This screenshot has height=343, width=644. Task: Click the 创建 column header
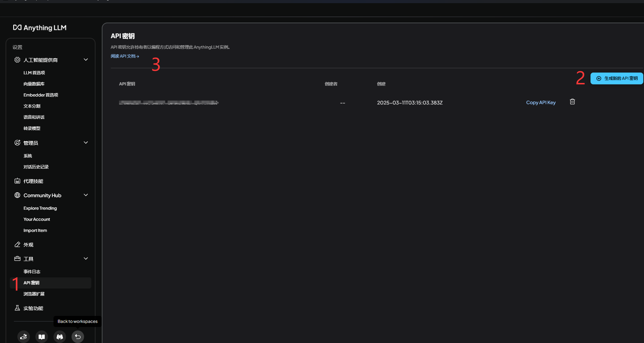pyautogui.click(x=381, y=84)
